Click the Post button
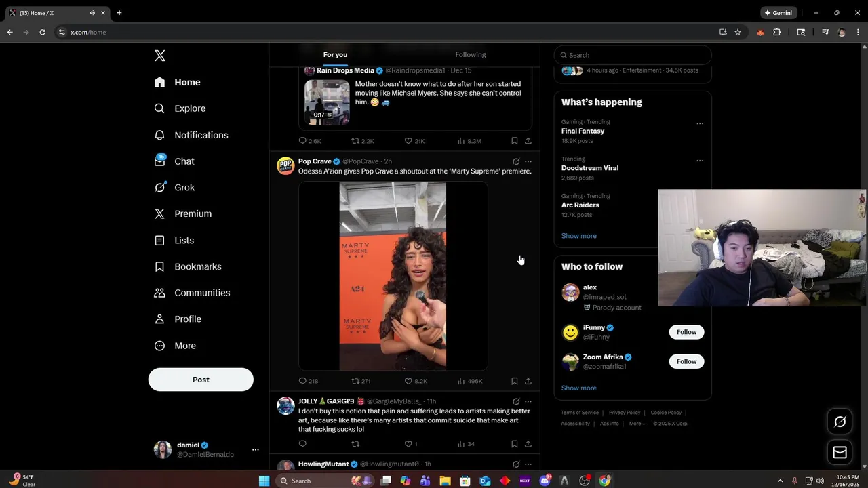Image resolution: width=868 pixels, height=488 pixels. [x=201, y=380]
